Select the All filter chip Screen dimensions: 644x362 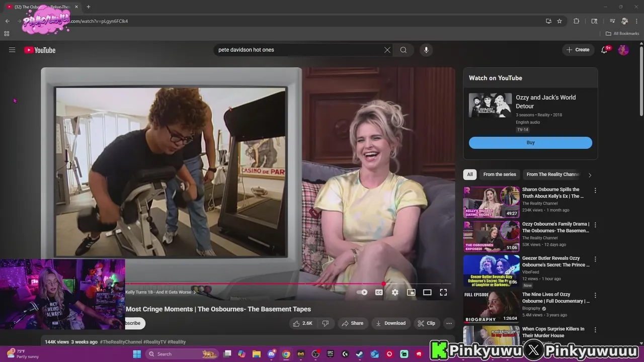470,174
